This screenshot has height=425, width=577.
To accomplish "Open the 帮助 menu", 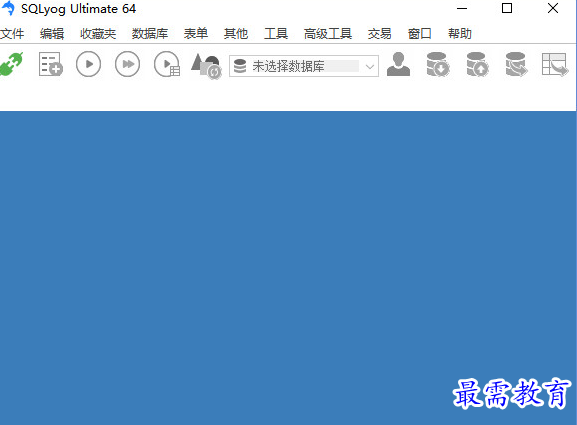I will [x=460, y=34].
